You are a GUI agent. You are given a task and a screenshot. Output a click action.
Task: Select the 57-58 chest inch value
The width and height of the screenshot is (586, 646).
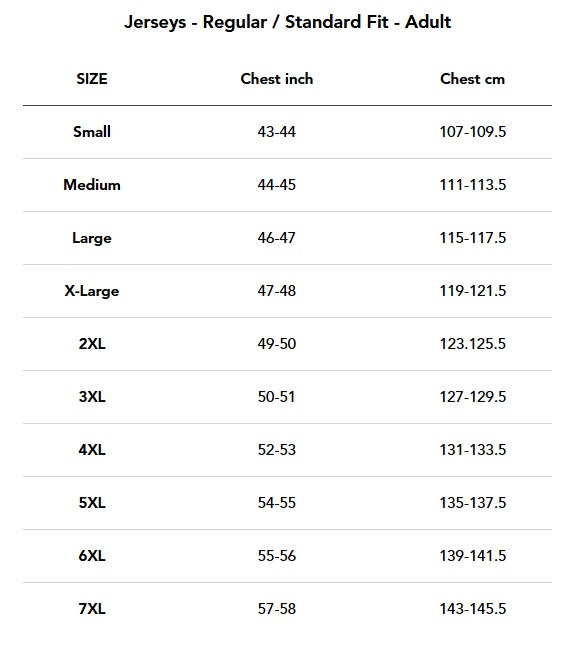click(x=277, y=609)
